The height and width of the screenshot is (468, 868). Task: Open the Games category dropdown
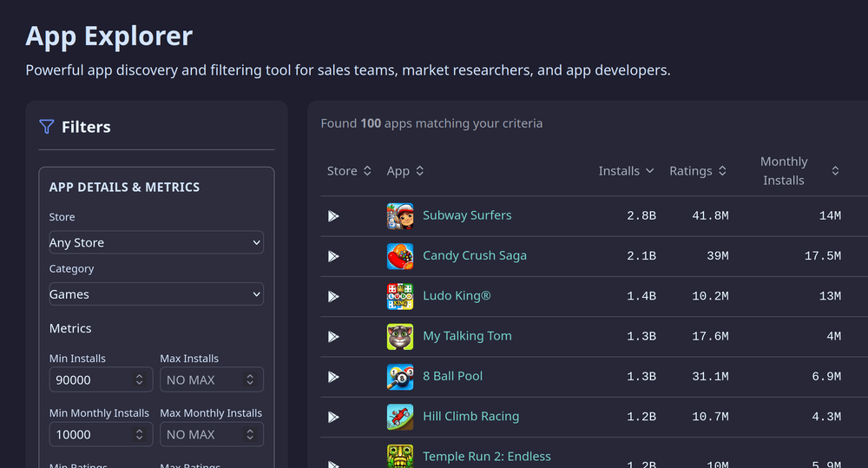[156, 294]
